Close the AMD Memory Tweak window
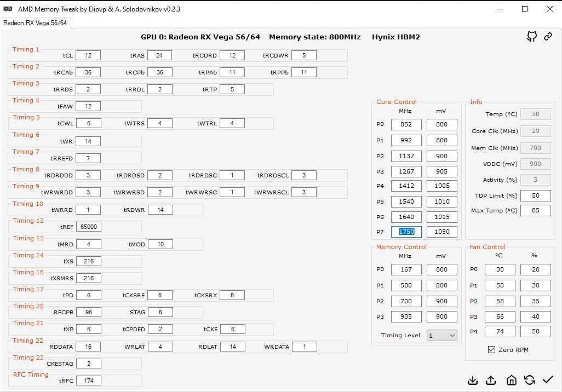562x392 pixels. coord(550,9)
